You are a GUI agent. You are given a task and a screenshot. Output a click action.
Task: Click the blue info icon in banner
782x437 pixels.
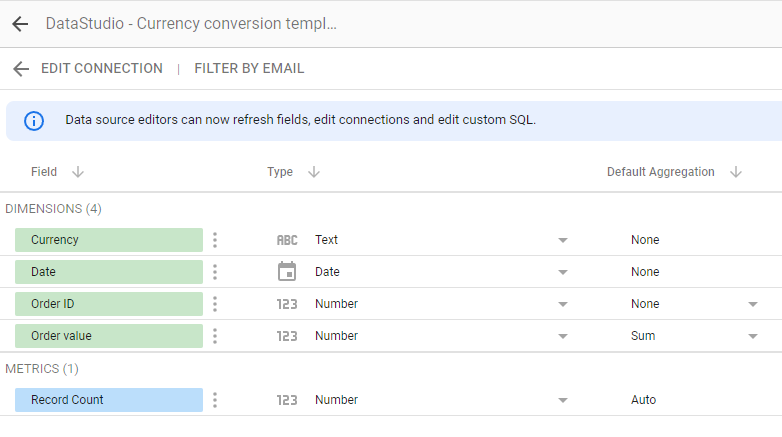[x=34, y=121]
